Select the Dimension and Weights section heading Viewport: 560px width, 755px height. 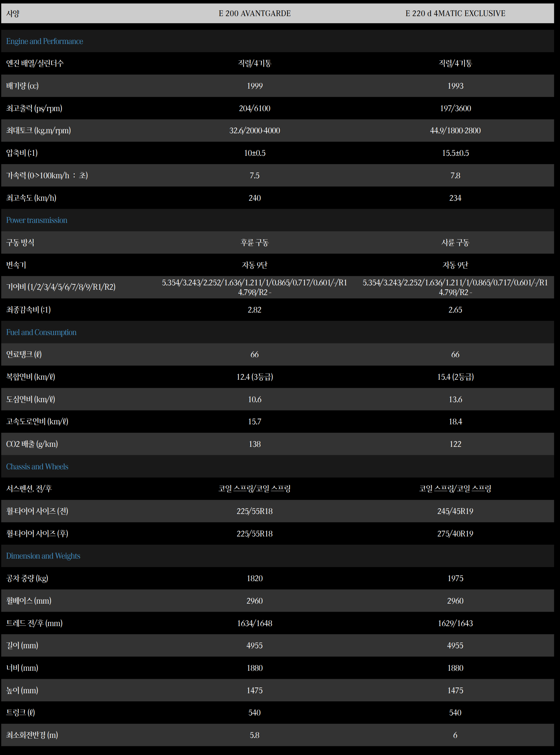(43, 556)
